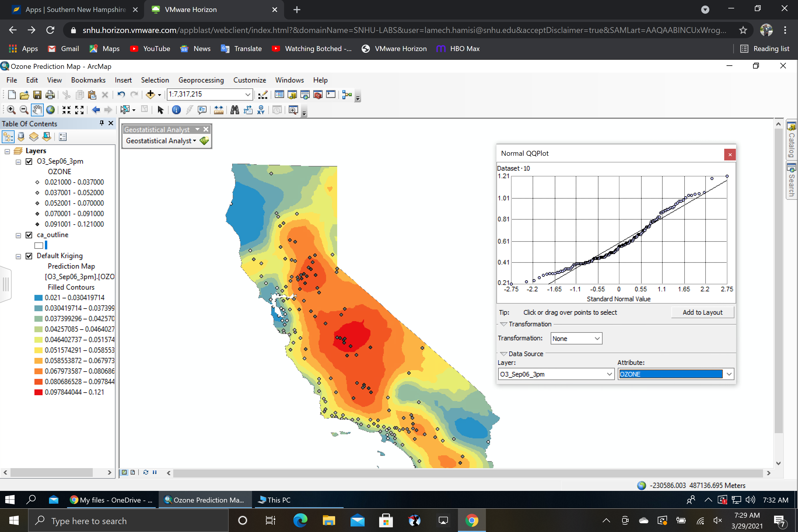Collapse the O3_Sep06_3pm layer legend
This screenshot has height=532, width=798.
[18, 162]
